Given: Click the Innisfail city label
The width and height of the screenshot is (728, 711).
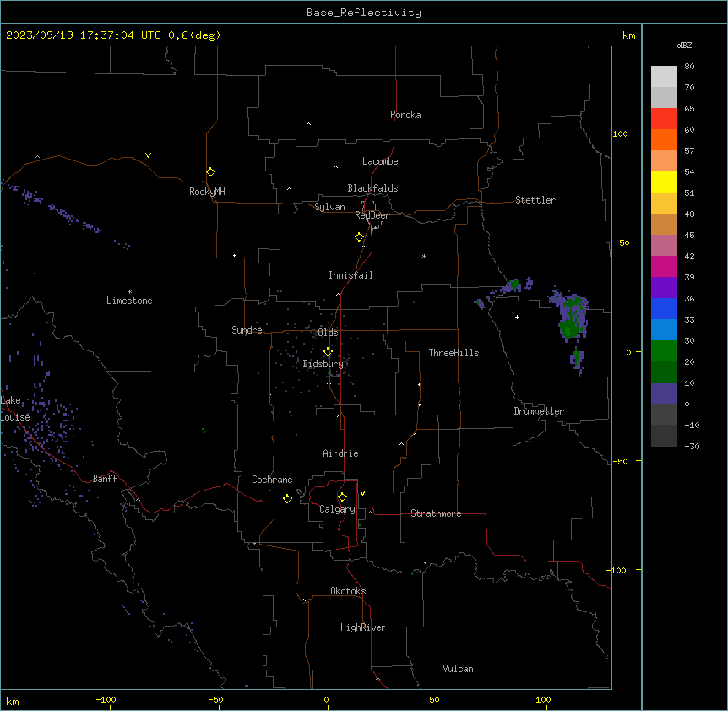Looking at the screenshot, I should pyautogui.click(x=350, y=275).
